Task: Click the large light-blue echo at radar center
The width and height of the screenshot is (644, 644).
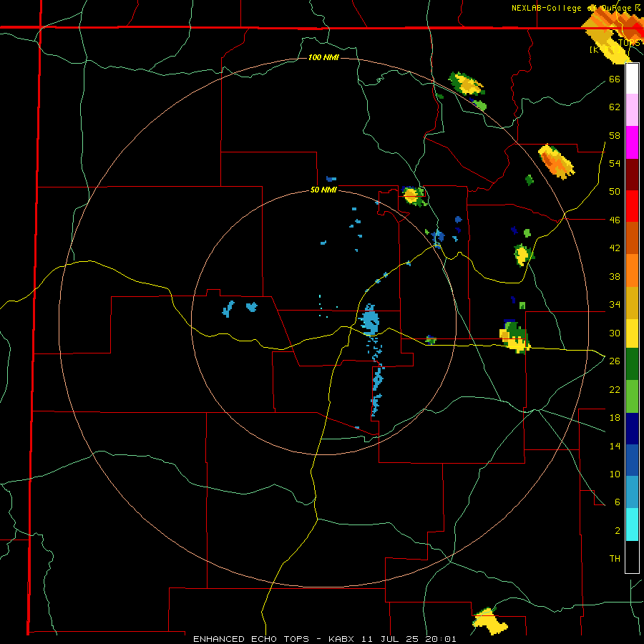Action: (x=369, y=320)
